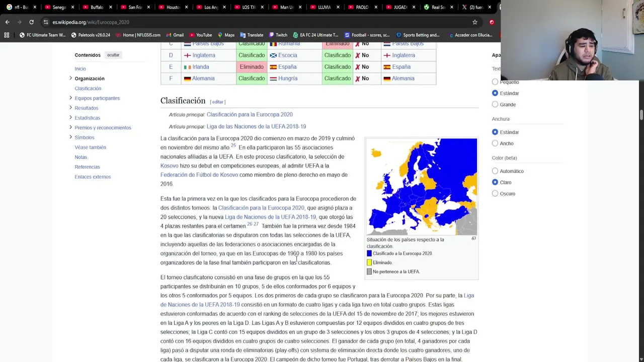Image resolution: width=644 pixels, height=362 pixels.
Task: Select Estándar text size radio button
Action: point(495,93)
